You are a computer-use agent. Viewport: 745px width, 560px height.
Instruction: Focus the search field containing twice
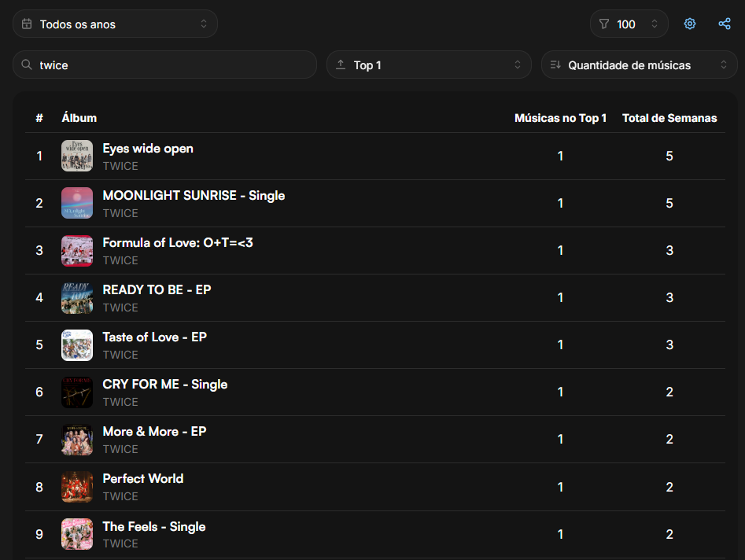[164, 64]
